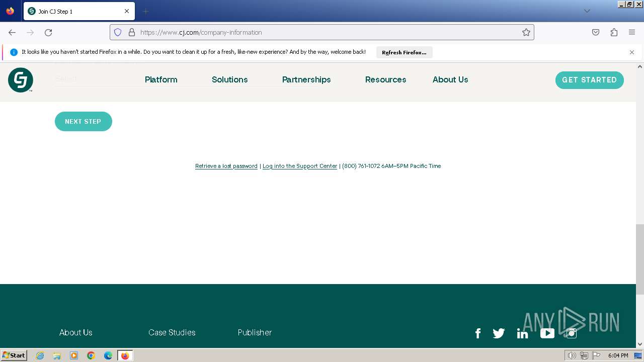This screenshot has width=644, height=362.
Task: Follow the Log into the Support Center link
Action: click(x=300, y=166)
